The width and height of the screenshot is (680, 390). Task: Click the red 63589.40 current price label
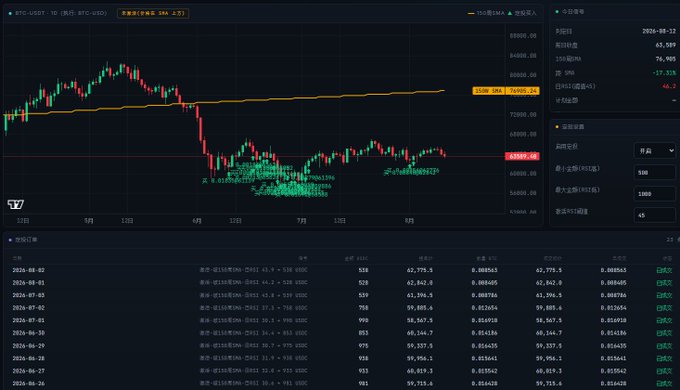[522, 156]
